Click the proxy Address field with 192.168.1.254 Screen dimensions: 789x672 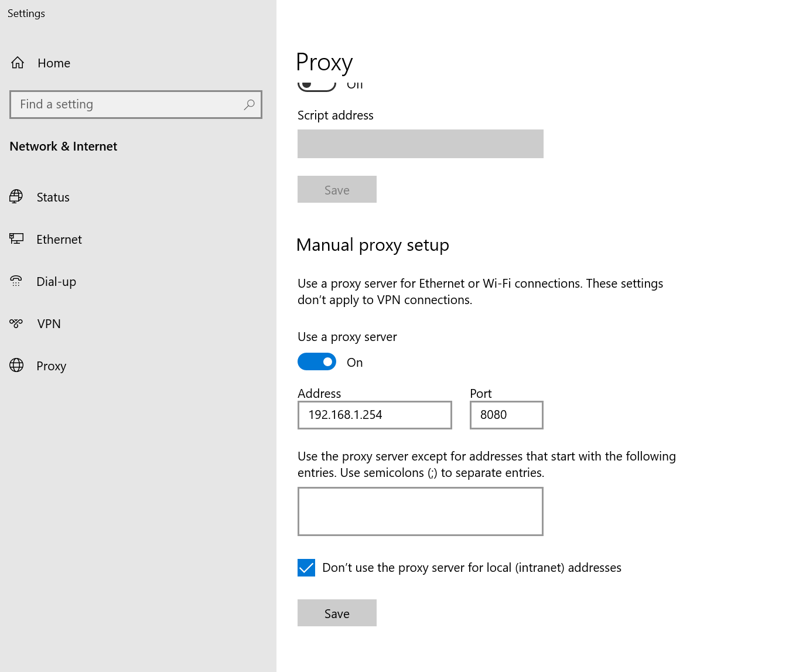375,415
